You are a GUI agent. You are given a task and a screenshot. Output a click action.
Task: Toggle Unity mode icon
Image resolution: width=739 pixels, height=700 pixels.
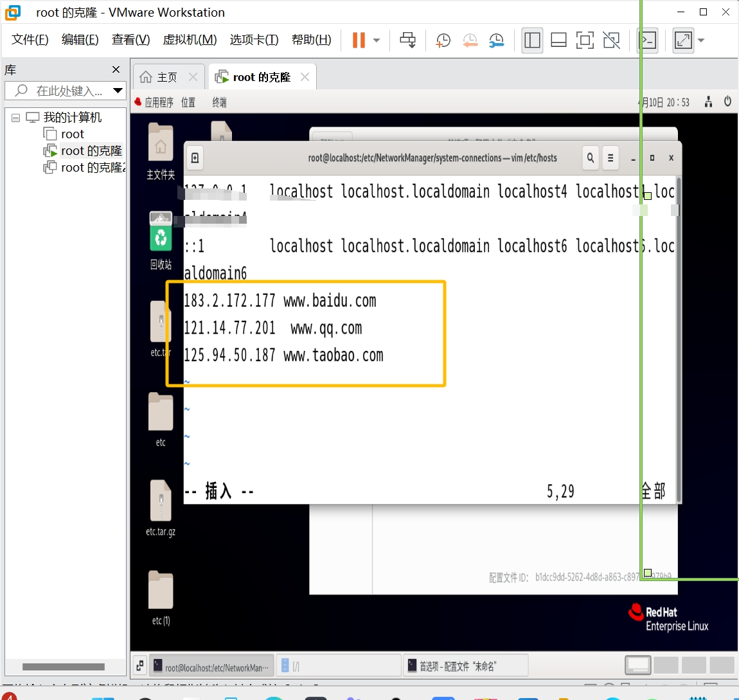tap(611, 40)
